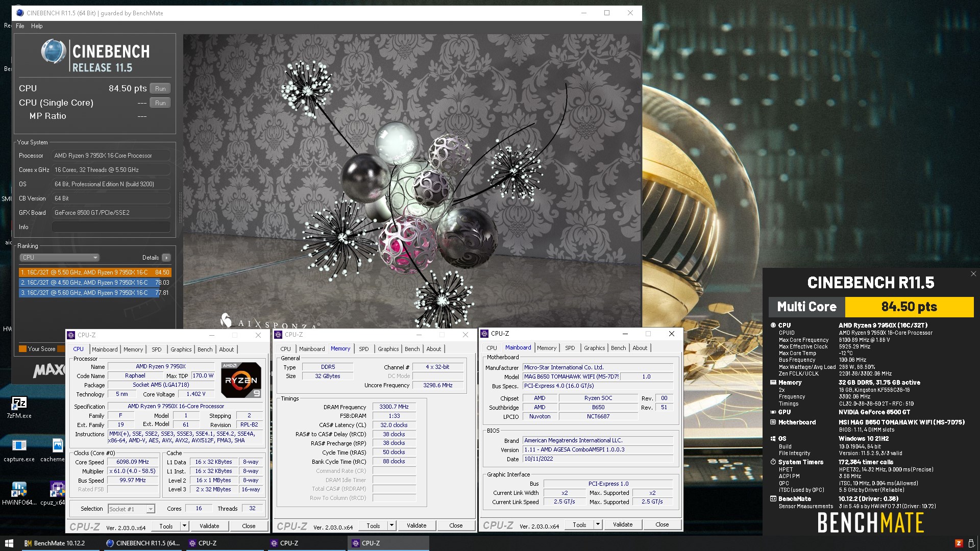The image size is (980, 551).
Task: Activate the third CPU-Z taskbar button
Action: coord(388,543)
